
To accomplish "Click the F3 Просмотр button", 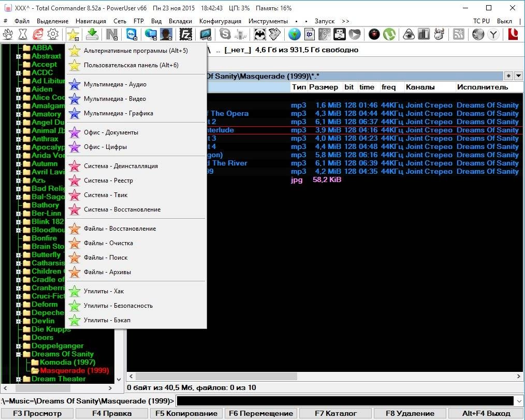I will point(37,414).
